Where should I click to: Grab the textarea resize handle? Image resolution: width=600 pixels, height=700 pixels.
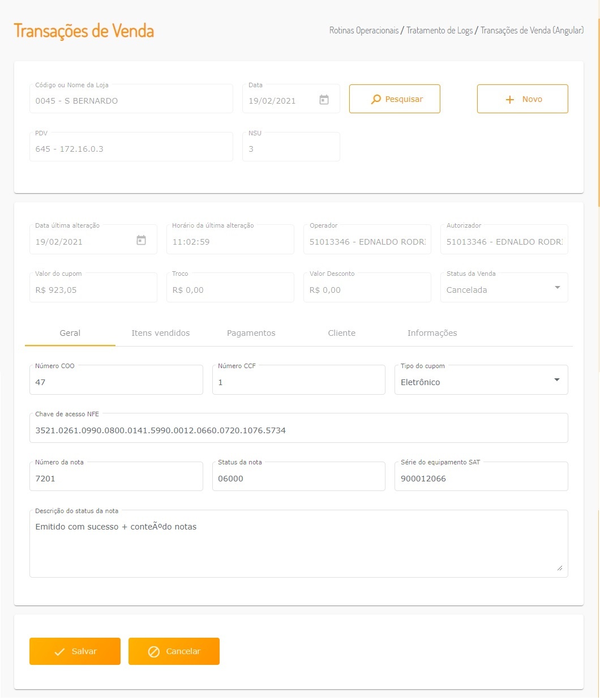click(x=559, y=567)
